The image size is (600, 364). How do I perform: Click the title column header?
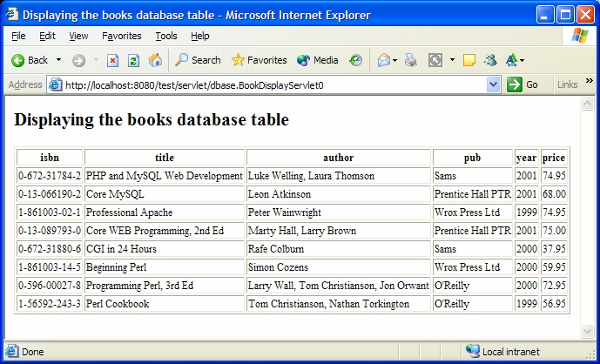[165, 158]
